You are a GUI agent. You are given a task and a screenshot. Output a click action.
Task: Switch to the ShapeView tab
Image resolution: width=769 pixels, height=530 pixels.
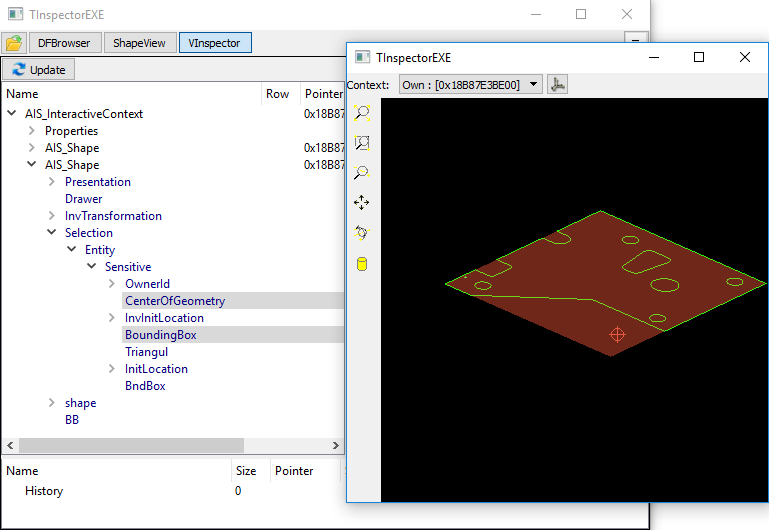pos(139,43)
